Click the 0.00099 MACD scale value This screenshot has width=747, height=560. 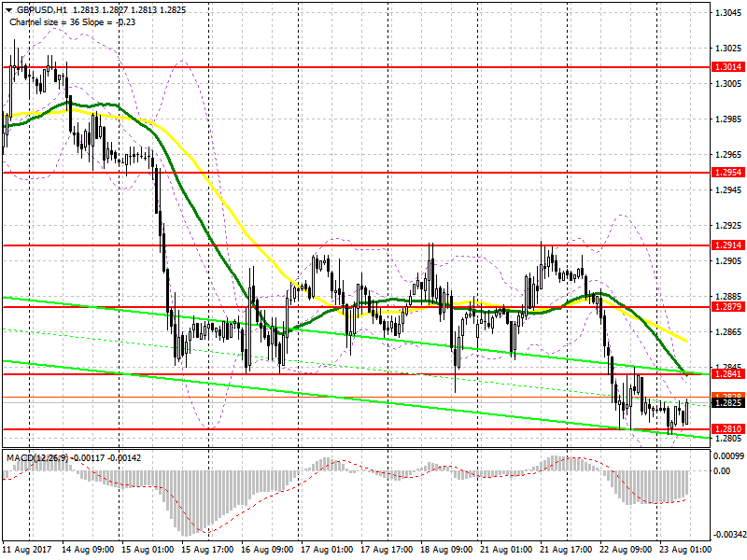click(x=729, y=456)
